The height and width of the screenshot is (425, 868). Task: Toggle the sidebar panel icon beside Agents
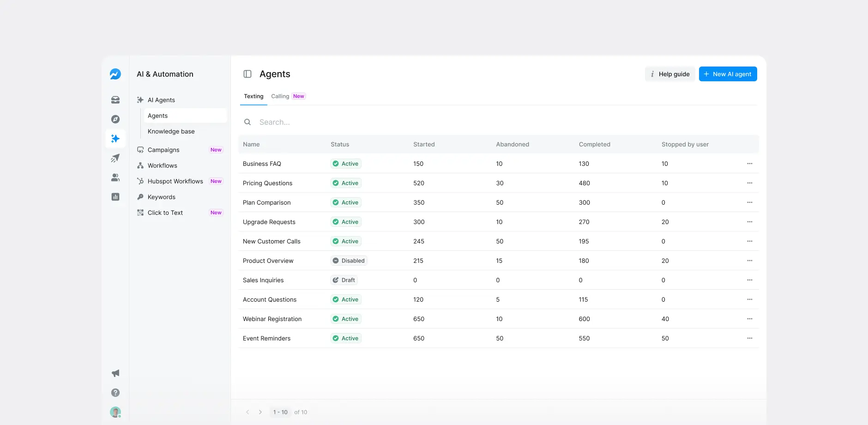click(247, 74)
